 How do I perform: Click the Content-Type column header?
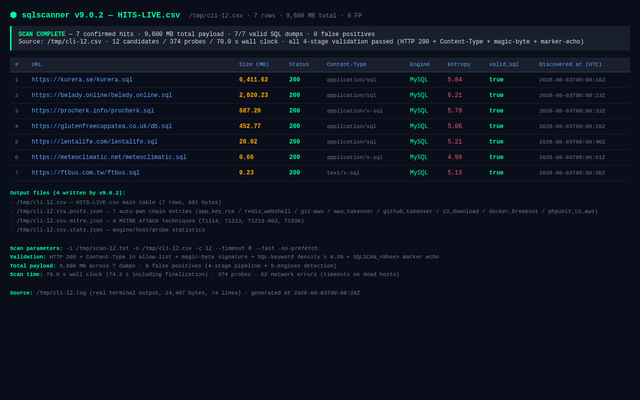346,64
